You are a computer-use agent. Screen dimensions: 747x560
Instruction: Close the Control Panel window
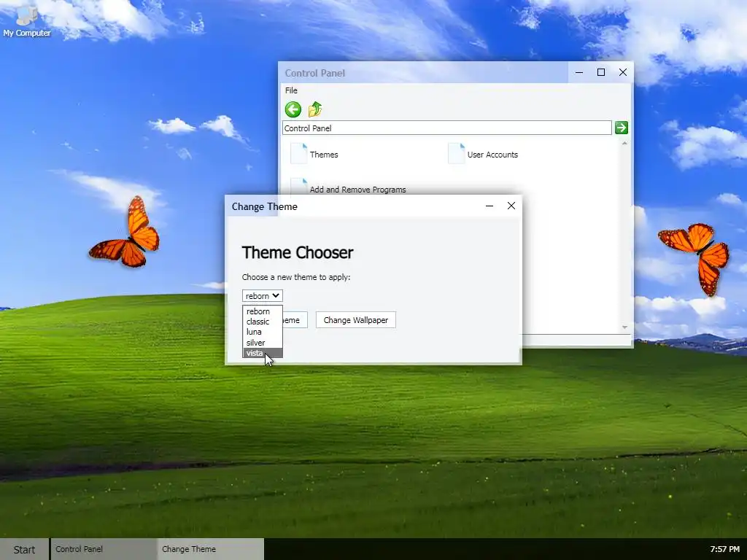[623, 72]
